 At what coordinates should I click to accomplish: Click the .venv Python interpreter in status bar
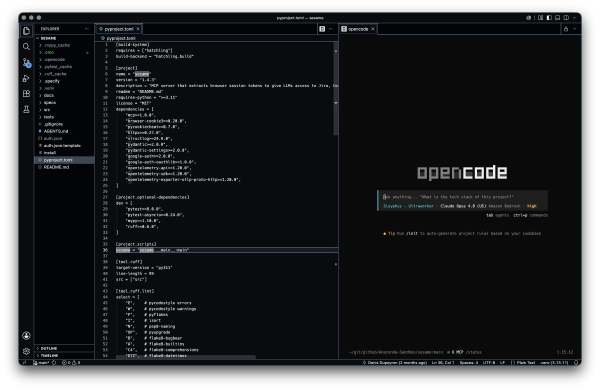[x=554, y=362]
